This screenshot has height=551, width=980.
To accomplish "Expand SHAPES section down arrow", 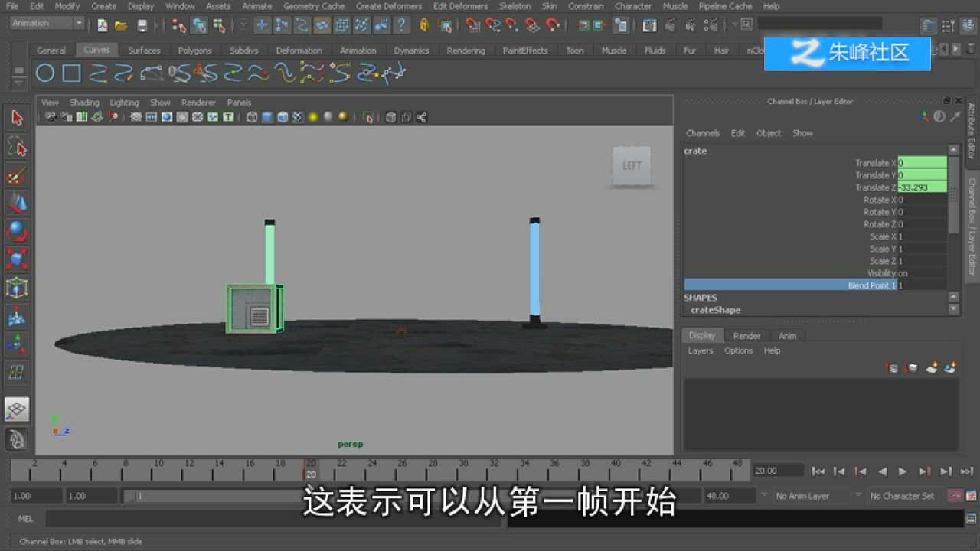I will coord(953,309).
